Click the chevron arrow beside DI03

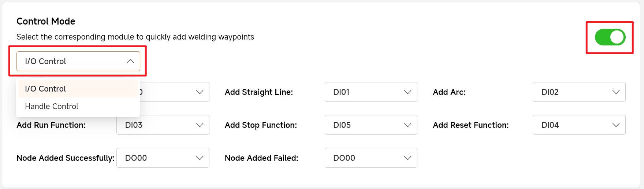coord(200,125)
